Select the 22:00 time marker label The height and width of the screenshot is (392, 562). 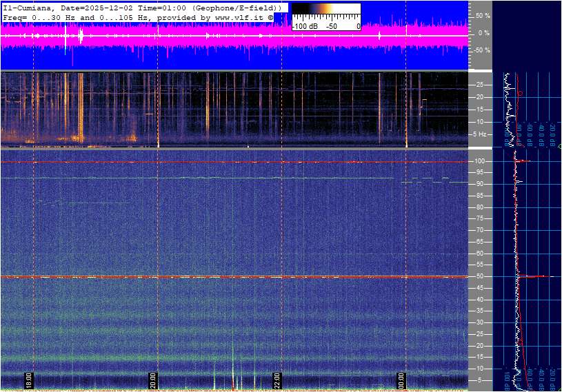[x=277, y=381]
